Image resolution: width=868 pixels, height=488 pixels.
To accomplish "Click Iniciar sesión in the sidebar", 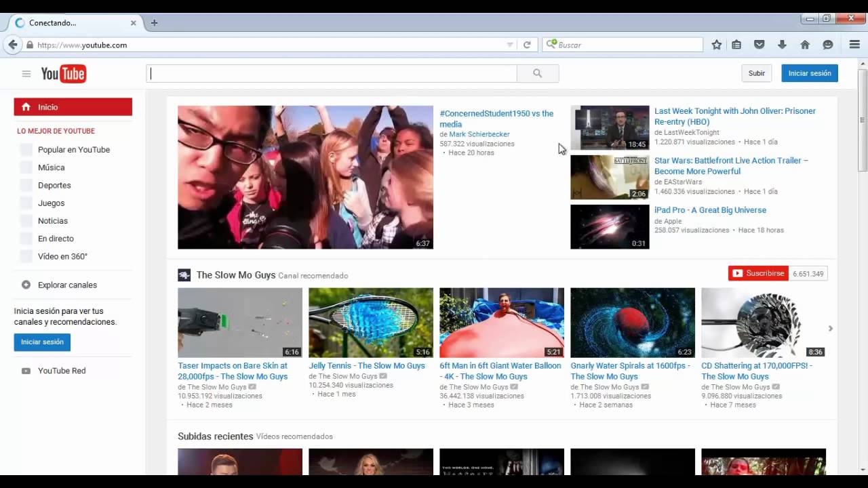I will tap(42, 342).
